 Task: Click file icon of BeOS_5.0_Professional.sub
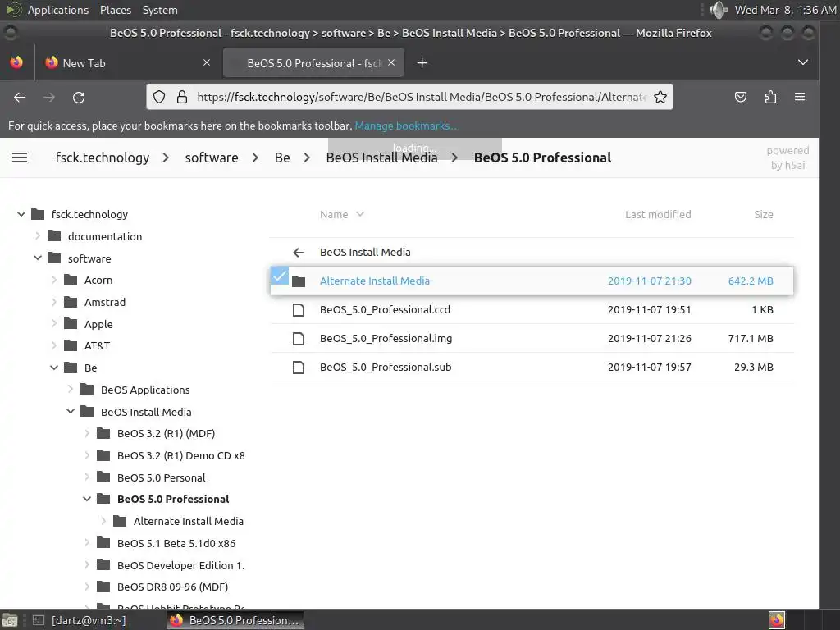point(299,367)
